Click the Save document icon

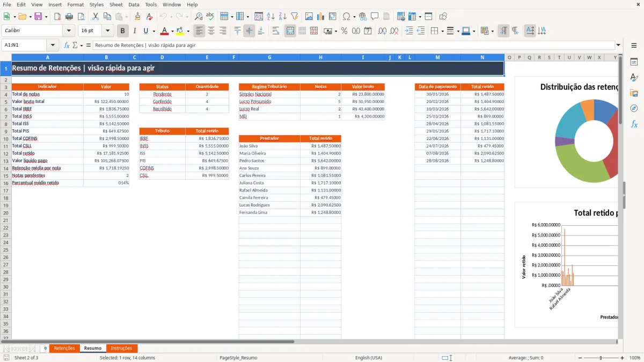click(38, 17)
